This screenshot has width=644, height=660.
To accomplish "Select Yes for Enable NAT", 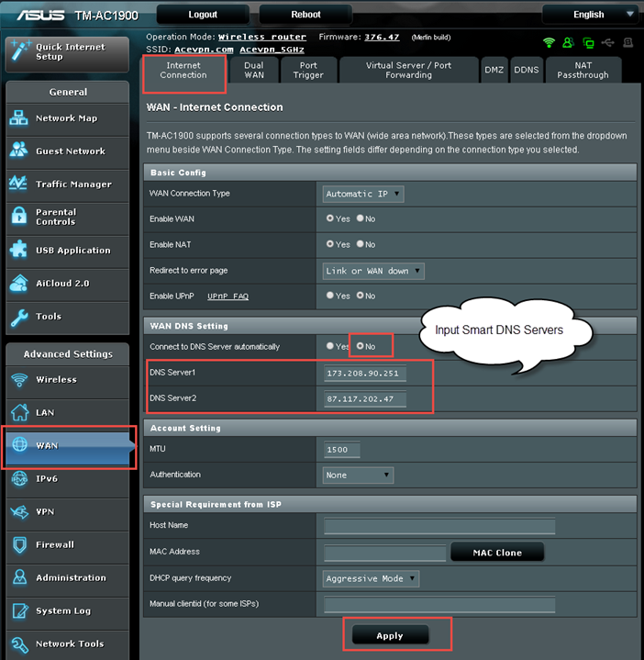I will [x=329, y=243].
